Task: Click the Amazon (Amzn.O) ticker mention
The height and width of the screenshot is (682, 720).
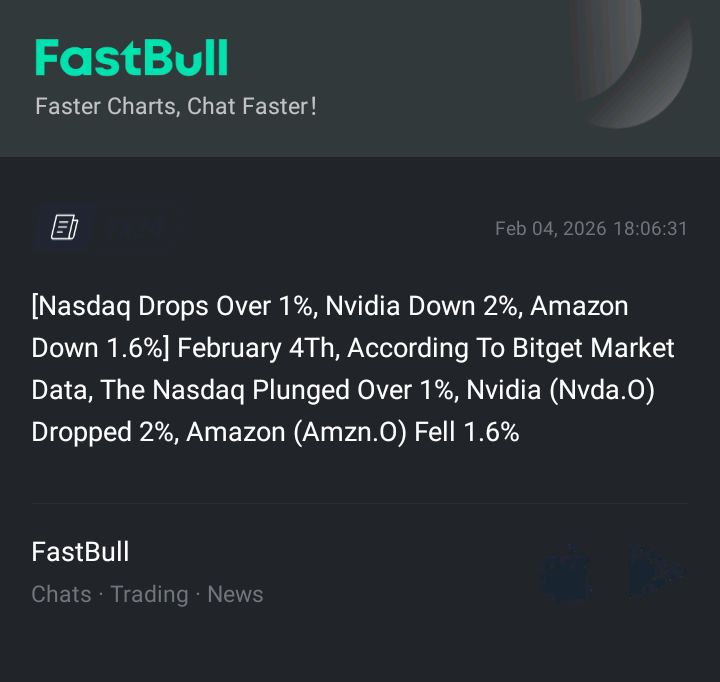Action: (296, 432)
